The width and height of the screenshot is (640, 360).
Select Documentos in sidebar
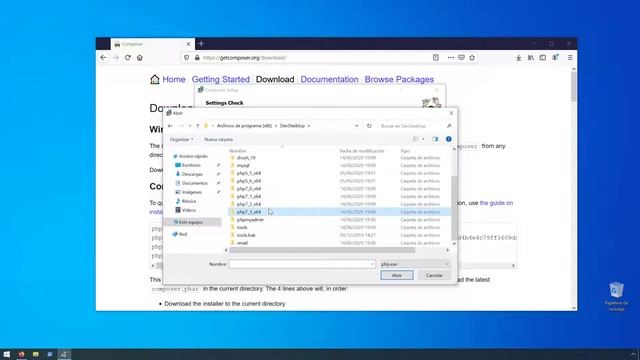[194, 183]
